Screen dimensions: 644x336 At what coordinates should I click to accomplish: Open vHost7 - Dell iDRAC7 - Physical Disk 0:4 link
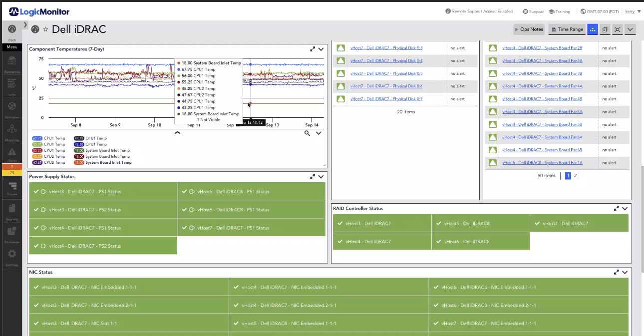tap(386, 60)
